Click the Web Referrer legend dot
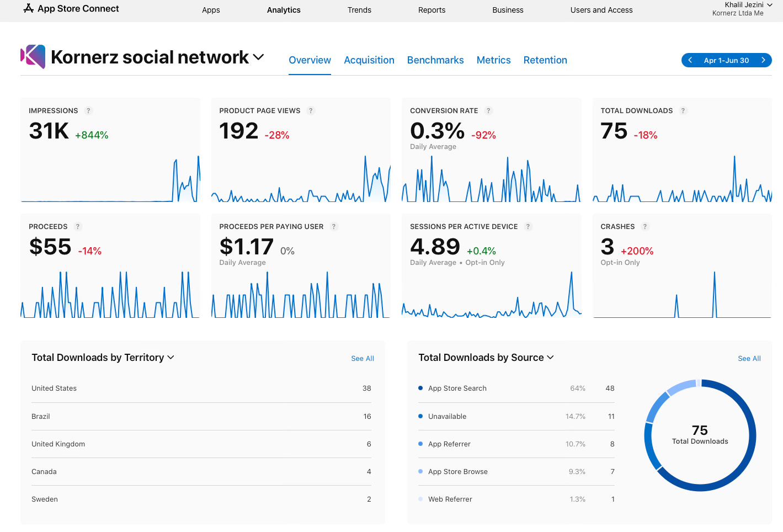The height and width of the screenshot is (532, 783). (x=420, y=499)
